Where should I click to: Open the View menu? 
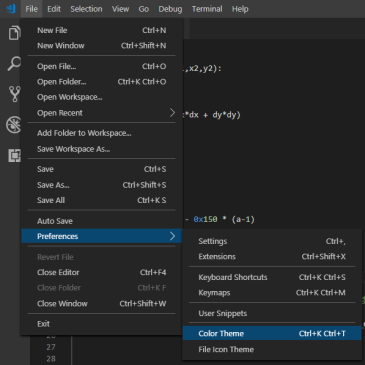[120, 9]
